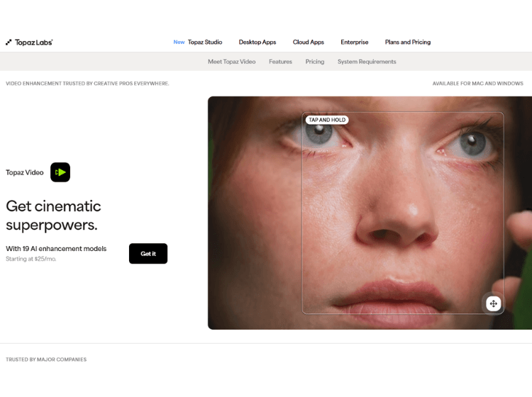Click the Topaz Labs logo
The height and width of the screenshot is (397, 532).
[x=29, y=43]
